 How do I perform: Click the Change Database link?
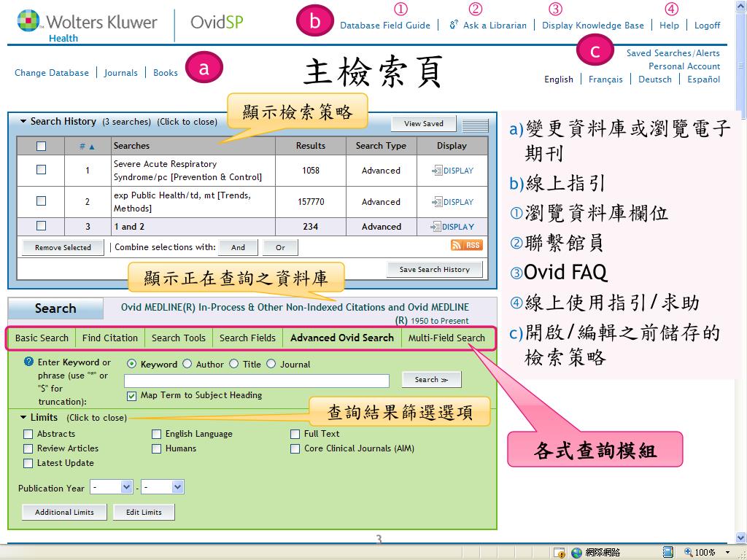point(52,73)
